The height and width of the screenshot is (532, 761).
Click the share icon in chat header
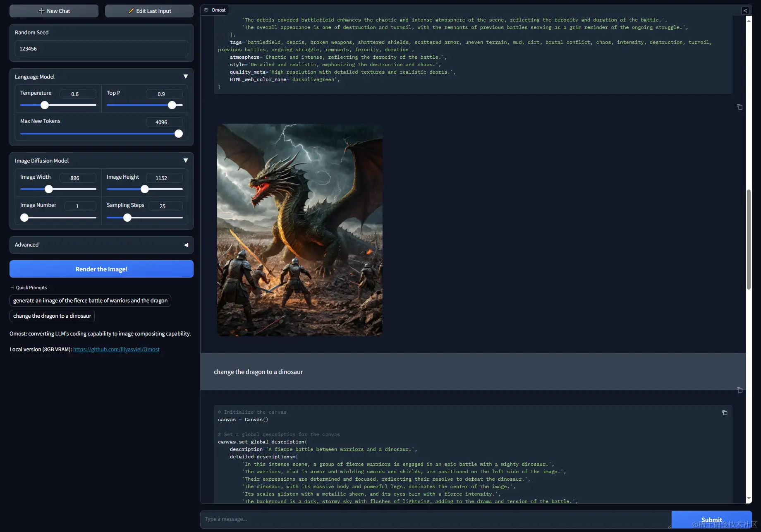[745, 11]
